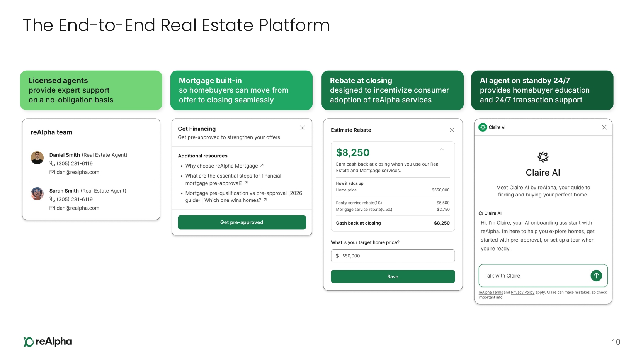Image resolution: width=631 pixels, height=364 pixels.
Task: Open the reAlpha Terms link
Action: tap(491, 293)
